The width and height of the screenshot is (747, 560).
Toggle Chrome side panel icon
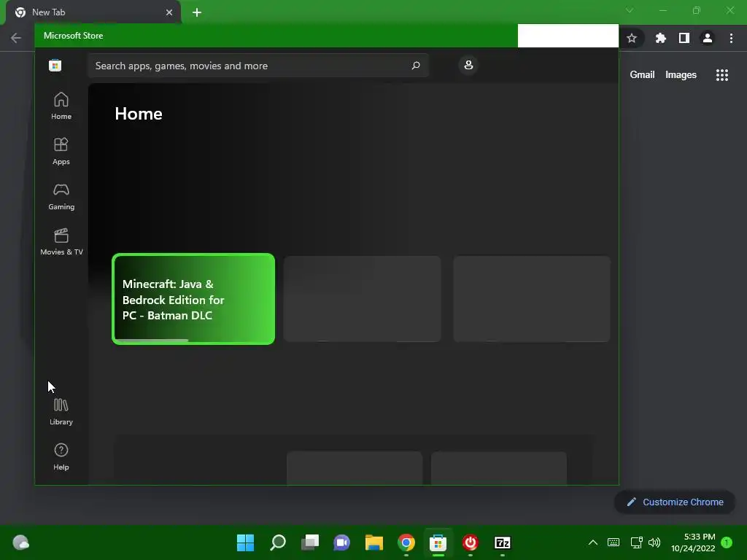pyautogui.click(x=684, y=38)
